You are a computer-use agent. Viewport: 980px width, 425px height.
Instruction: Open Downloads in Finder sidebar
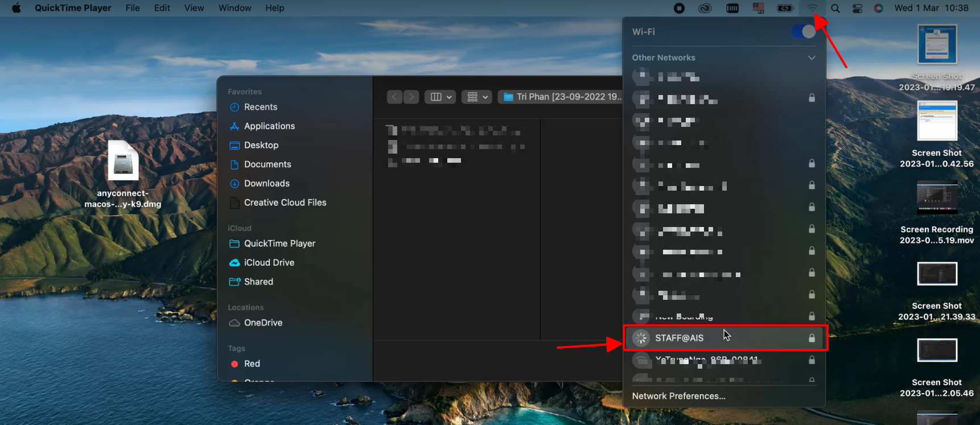[x=266, y=183]
